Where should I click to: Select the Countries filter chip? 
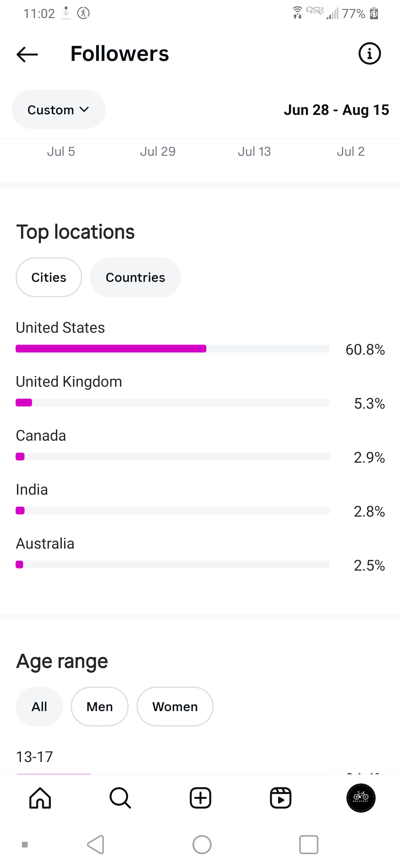135,277
